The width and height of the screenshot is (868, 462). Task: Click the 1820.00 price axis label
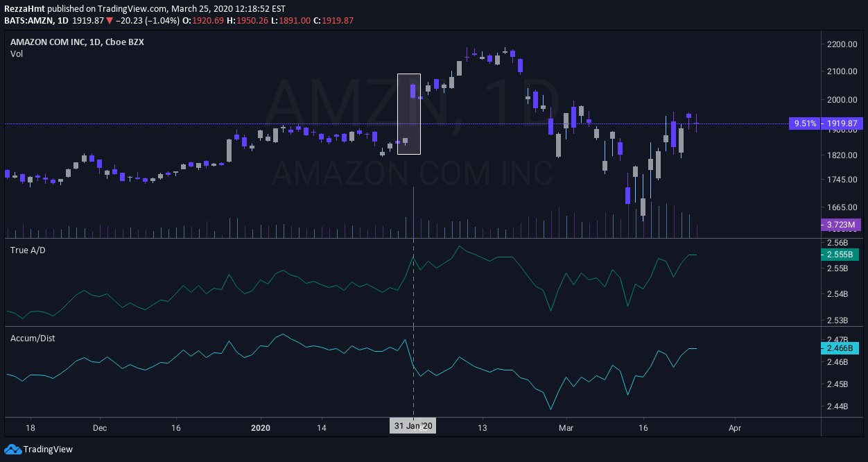[x=843, y=155]
